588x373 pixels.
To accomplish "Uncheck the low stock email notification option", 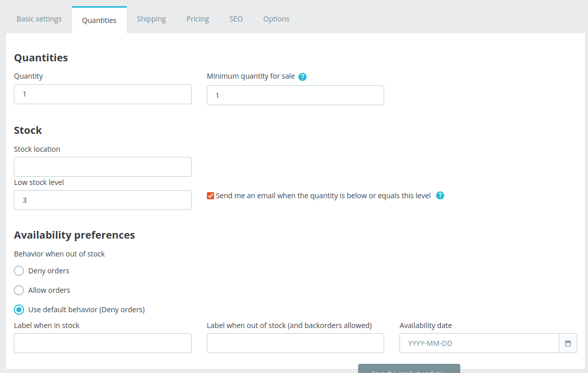I will 210,195.
